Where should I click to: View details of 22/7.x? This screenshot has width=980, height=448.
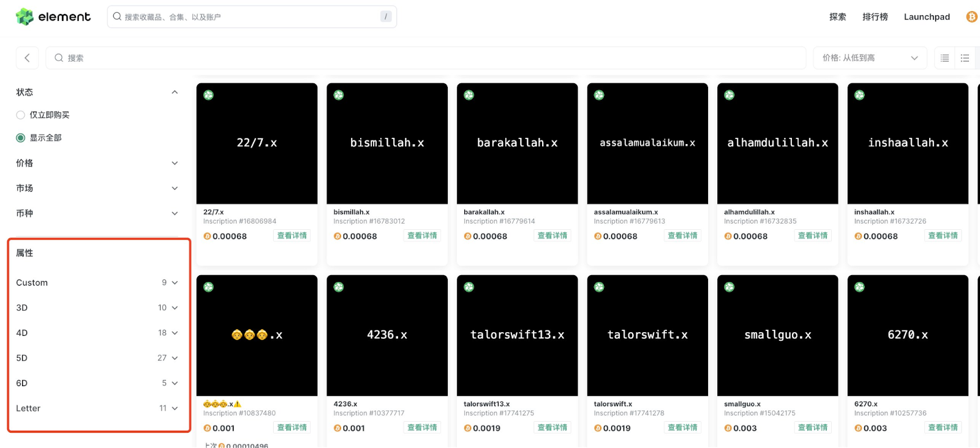click(x=292, y=235)
